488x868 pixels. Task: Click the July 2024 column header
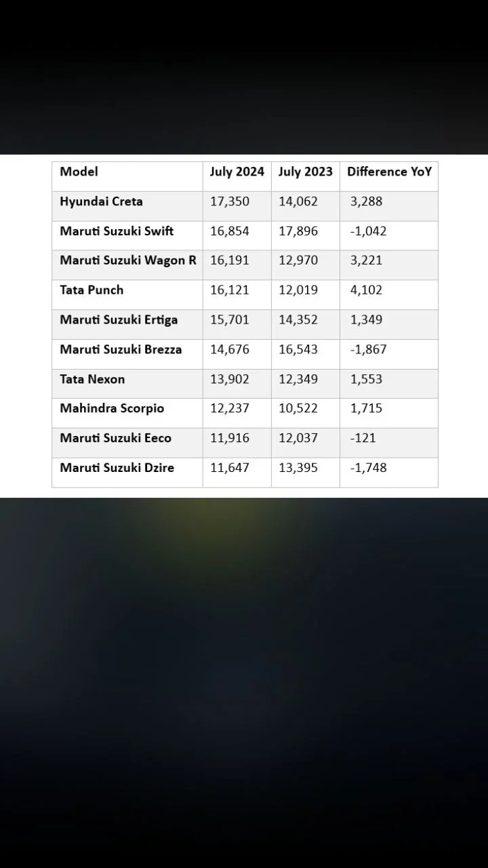[x=237, y=172]
